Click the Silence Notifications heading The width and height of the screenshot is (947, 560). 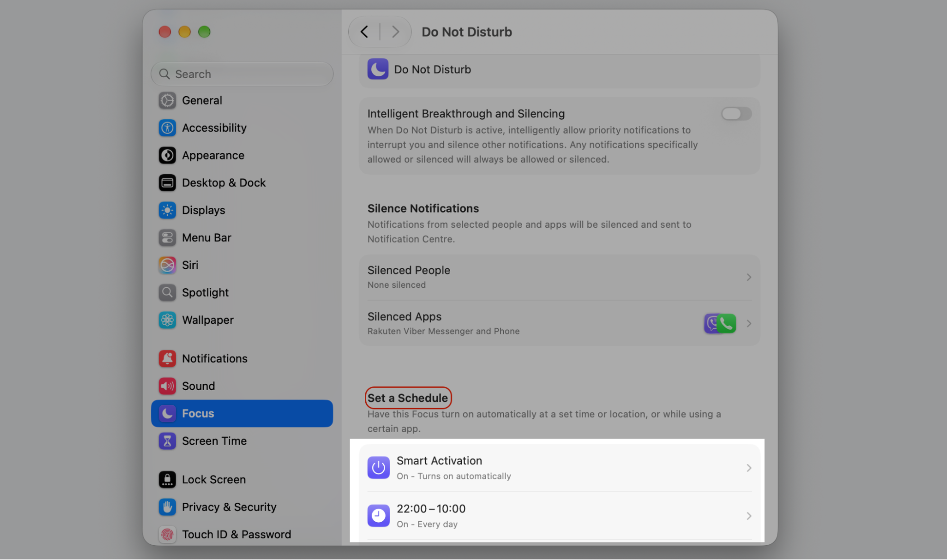pyautogui.click(x=423, y=208)
